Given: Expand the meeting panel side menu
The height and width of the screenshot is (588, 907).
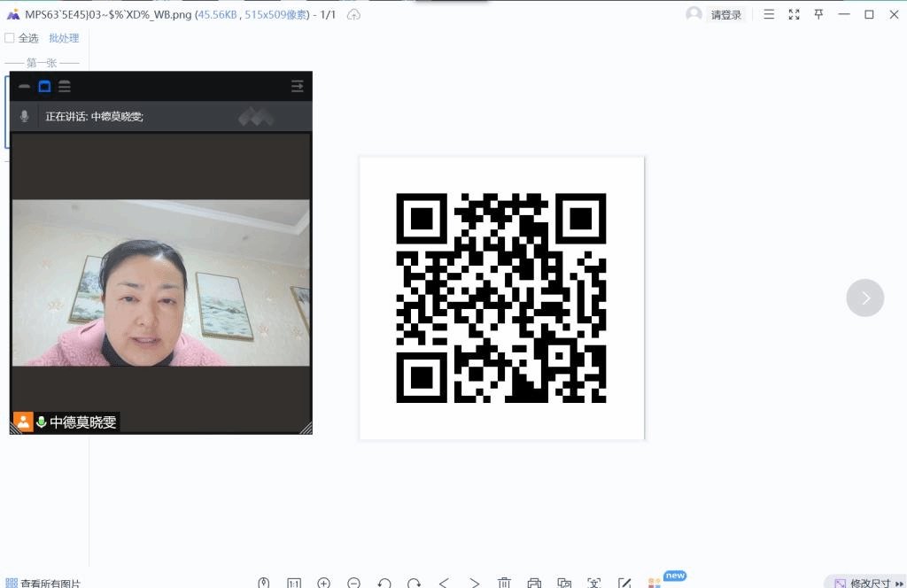Looking at the screenshot, I should coord(298,87).
